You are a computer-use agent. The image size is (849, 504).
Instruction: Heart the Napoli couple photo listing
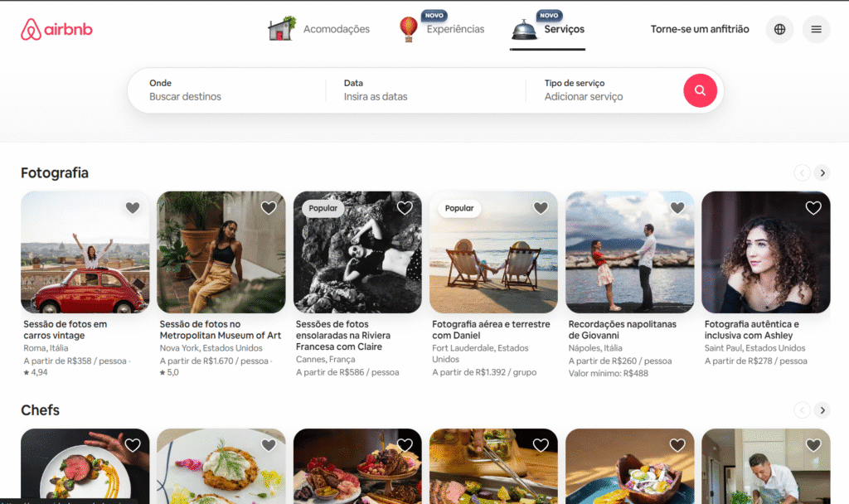[677, 208]
